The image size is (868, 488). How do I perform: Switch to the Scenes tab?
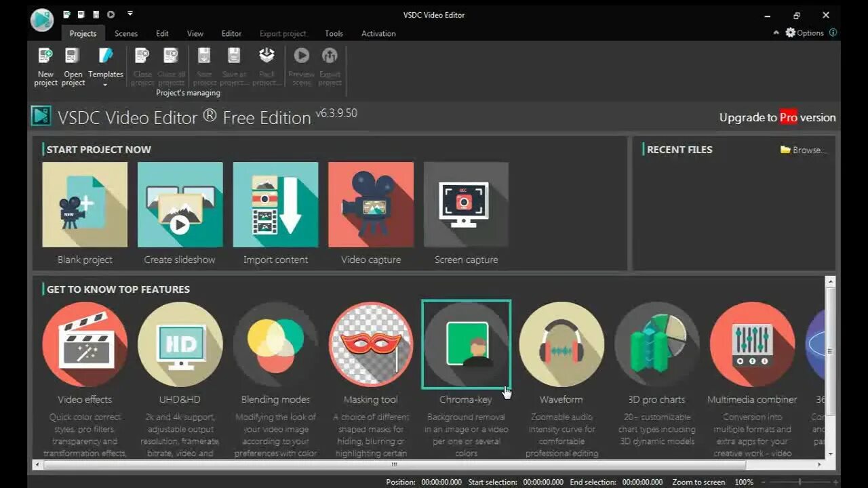coord(126,33)
